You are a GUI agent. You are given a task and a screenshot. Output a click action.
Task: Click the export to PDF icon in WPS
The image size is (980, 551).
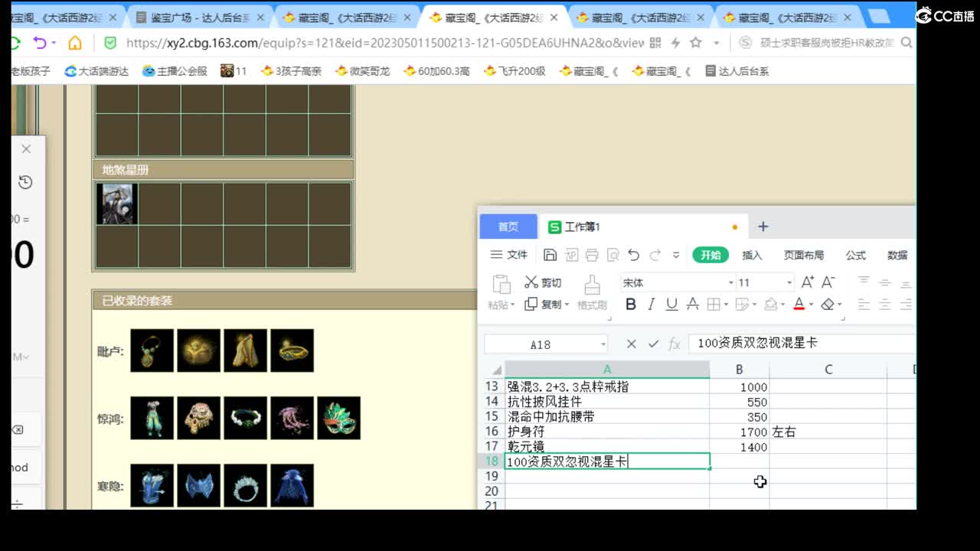571,255
